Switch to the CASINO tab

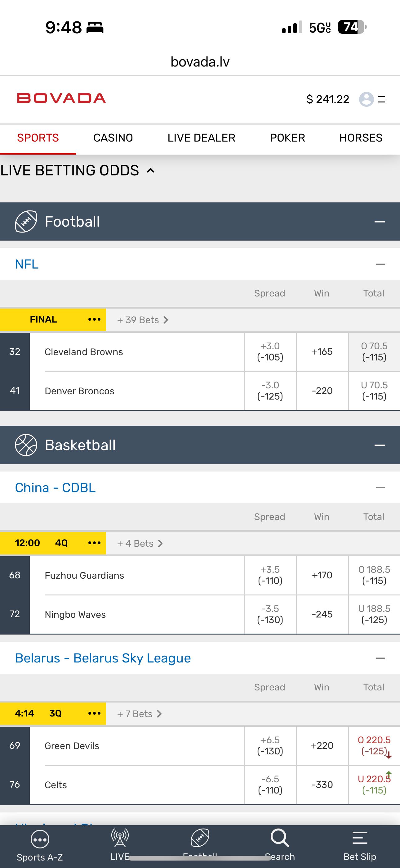coord(113,138)
